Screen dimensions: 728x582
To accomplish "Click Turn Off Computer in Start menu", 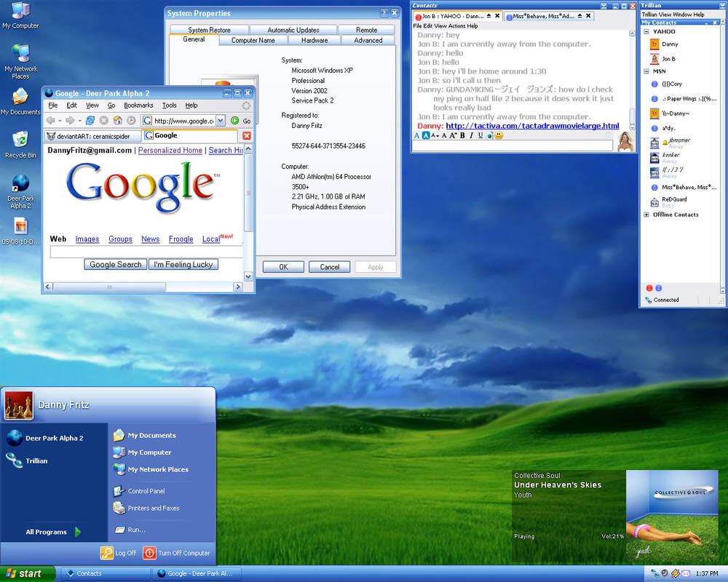I will click(176, 553).
